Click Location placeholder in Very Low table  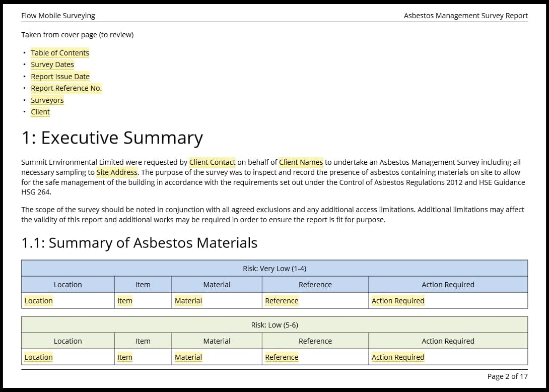[38, 301]
